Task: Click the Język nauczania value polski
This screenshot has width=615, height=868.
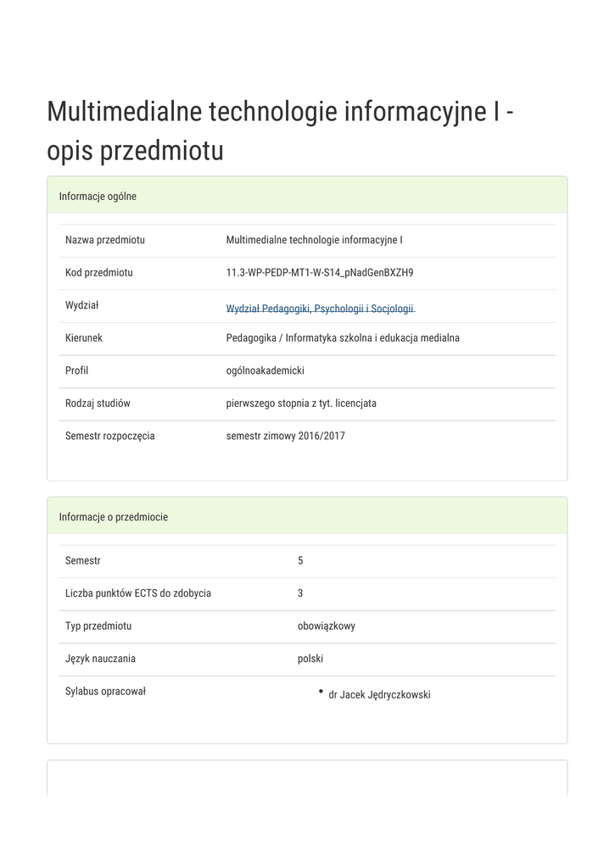Action: click(x=310, y=659)
